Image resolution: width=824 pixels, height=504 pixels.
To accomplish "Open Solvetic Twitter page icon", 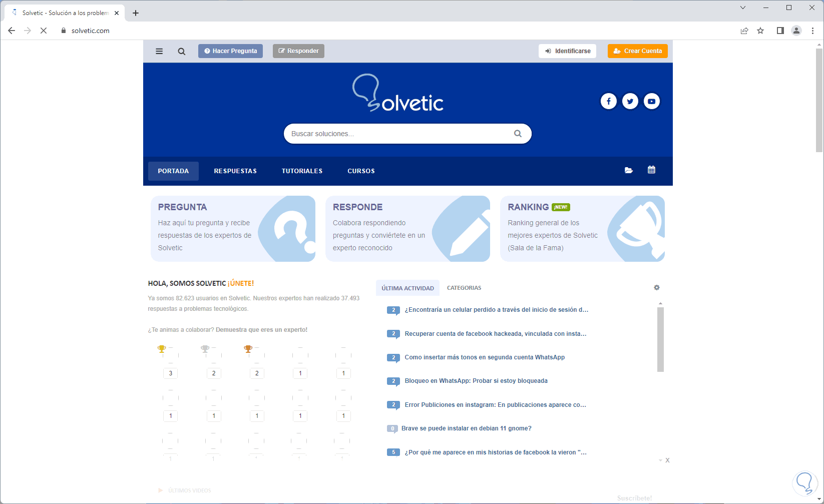I will tap(630, 101).
